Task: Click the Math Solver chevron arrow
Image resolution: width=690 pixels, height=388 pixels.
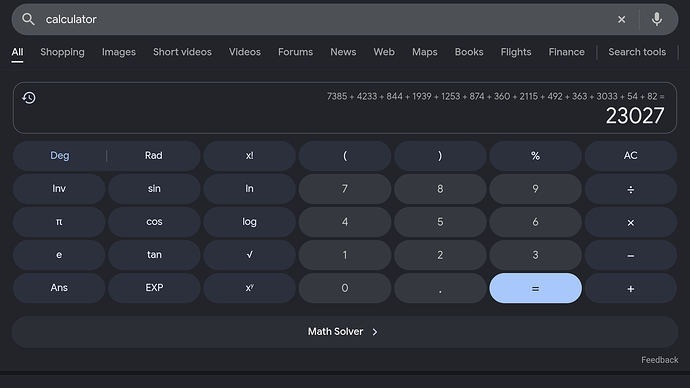Action: coord(375,332)
